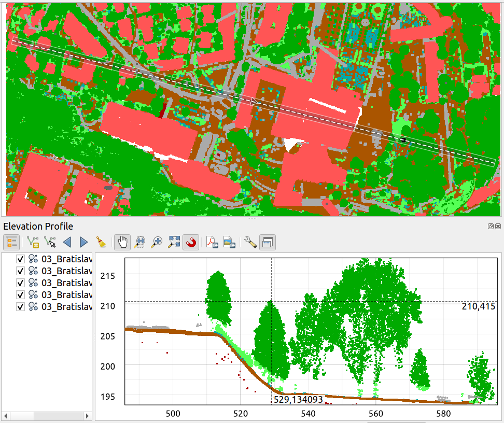Select the Zoom In magnifier tool
Screen dimensions: 504x423
tap(157, 242)
